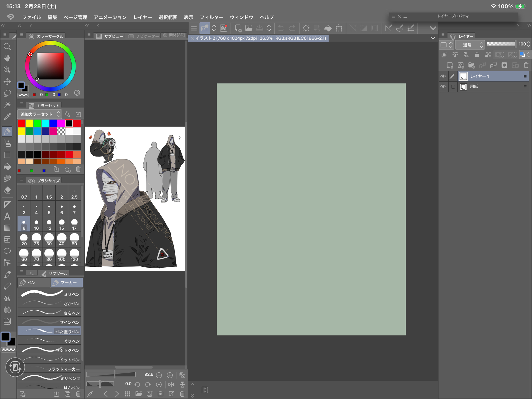Image resolution: width=532 pixels, height=399 pixels.
Task: Open the 通常 blend mode dropdown
Action: pyautogui.click(x=470, y=44)
